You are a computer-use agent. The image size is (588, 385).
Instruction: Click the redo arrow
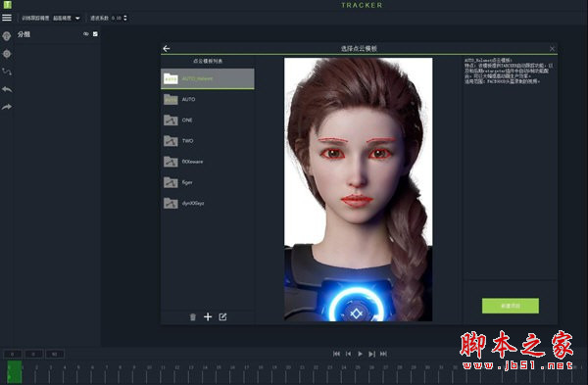click(x=7, y=107)
